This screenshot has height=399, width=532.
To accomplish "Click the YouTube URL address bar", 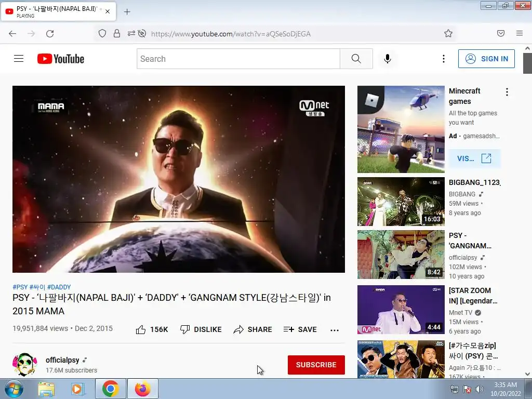I will pos(231,34).
